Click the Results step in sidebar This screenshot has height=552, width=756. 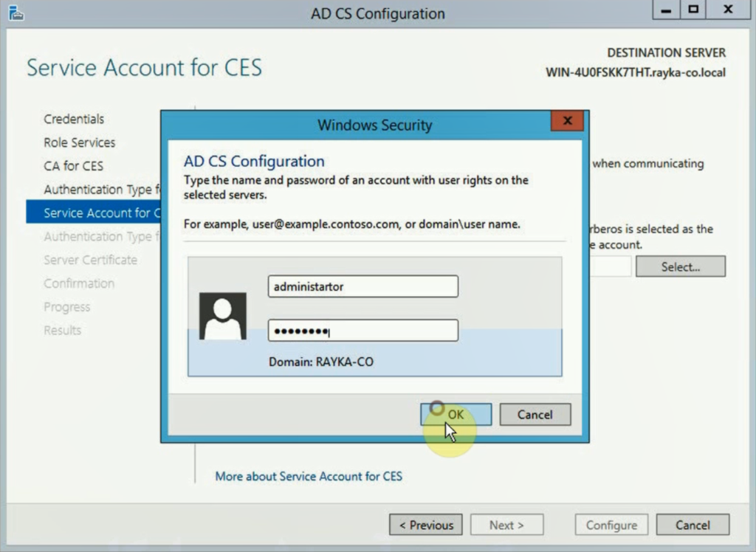[62, 330]
